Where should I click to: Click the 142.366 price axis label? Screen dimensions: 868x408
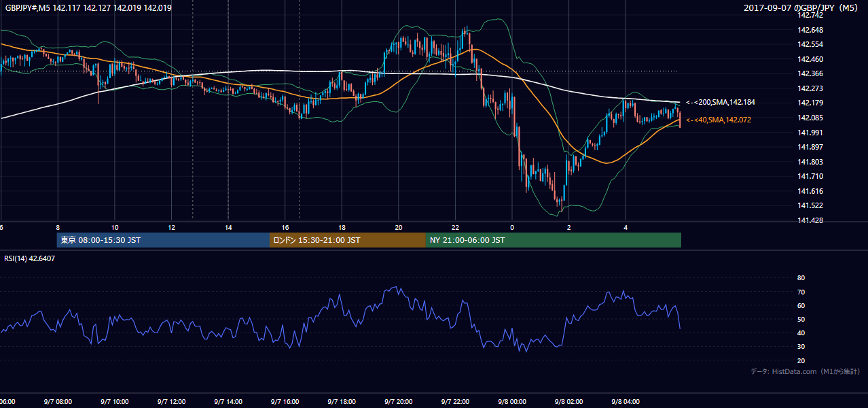click(x=810, y=73)
